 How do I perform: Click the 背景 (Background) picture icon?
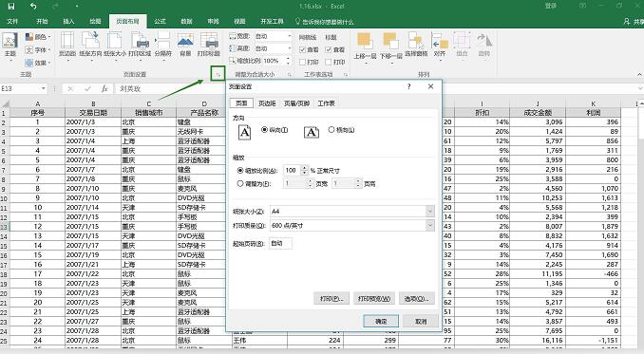tap(185, 46)
